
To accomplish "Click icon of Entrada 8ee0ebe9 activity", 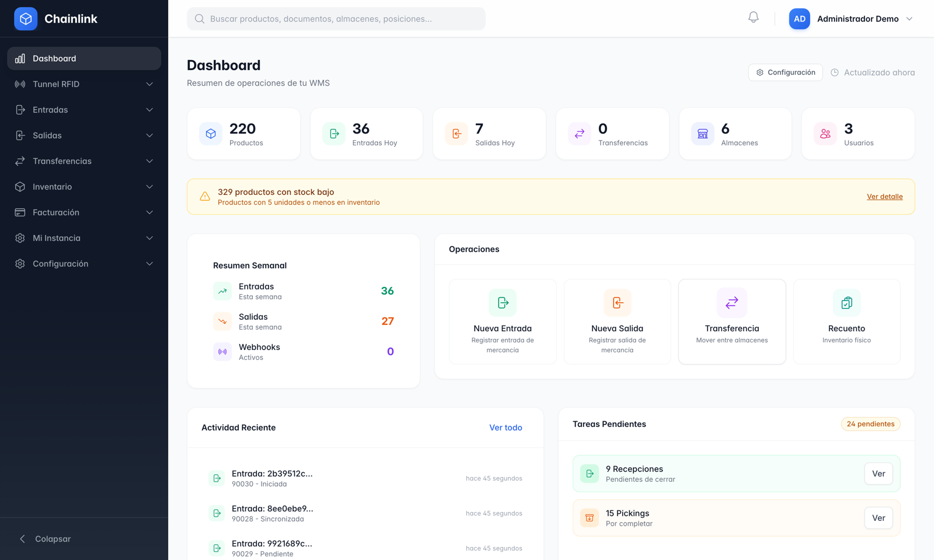I will tap(217, 513).
